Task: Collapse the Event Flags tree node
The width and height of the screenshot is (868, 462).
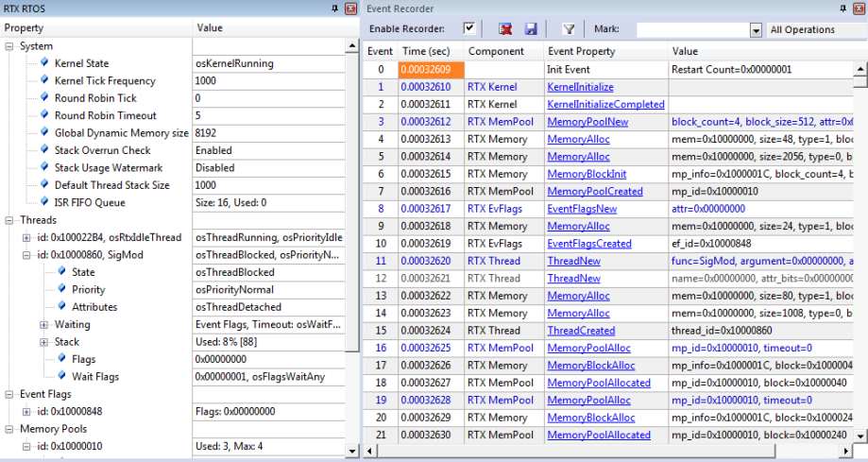Action: tap(9, 394)
